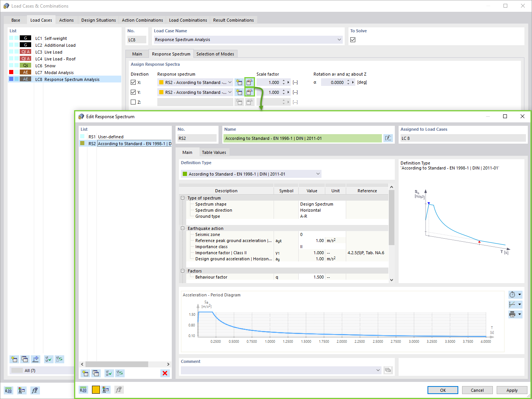This screenshot has width=532, height=399.
Task: Edit response spectrum assigned to X direction
Action: [x=250, y=82]
